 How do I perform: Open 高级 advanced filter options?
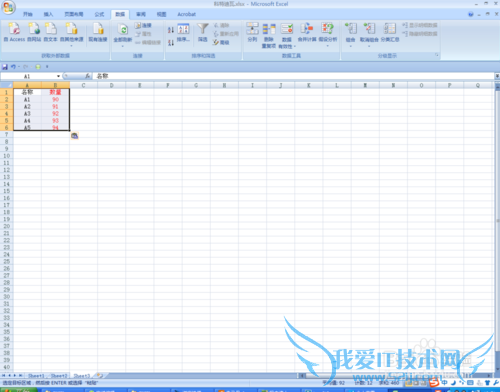221,42
